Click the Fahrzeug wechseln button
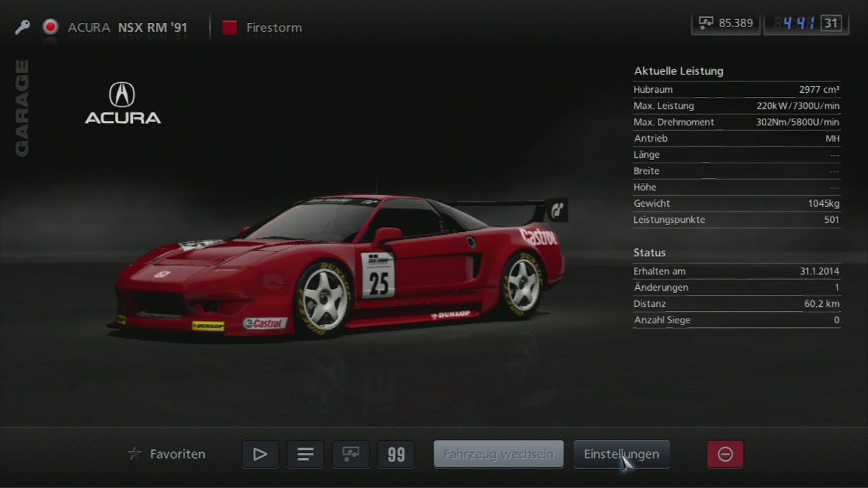The width and height of the screenshot is (868, 488). click(498, 454)
